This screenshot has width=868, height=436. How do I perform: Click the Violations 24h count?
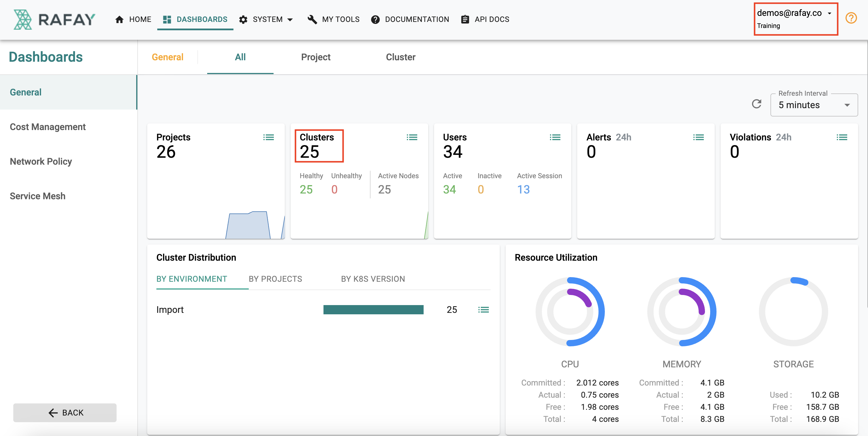pos(735,152)
